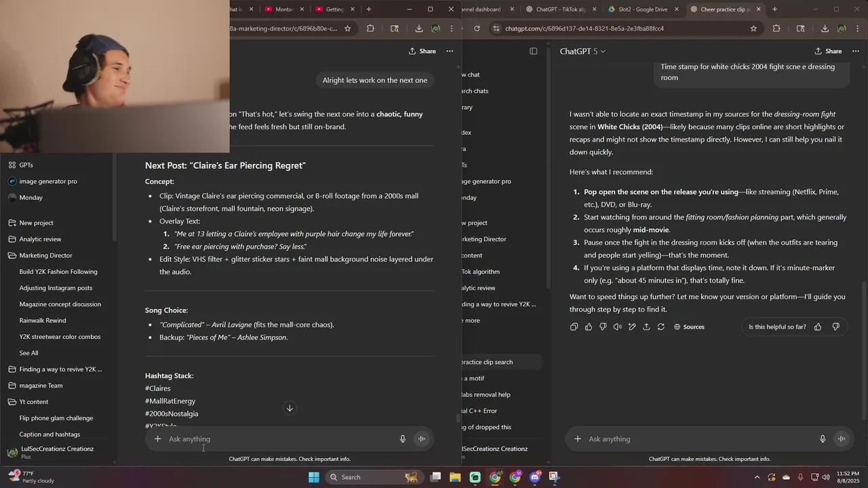
Task: Start dictation microphone in left composer
Action: pyautogui.click(x=403, y=439)
